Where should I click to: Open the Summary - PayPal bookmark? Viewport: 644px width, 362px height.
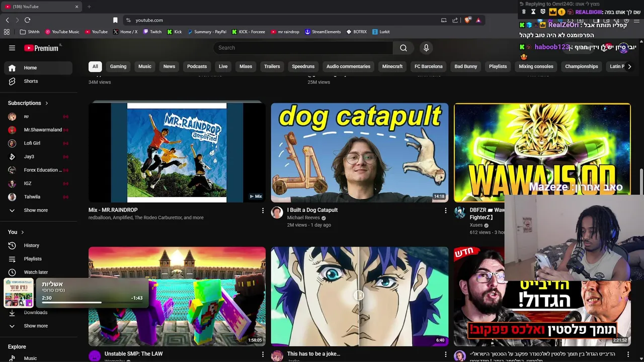point(207,32)
